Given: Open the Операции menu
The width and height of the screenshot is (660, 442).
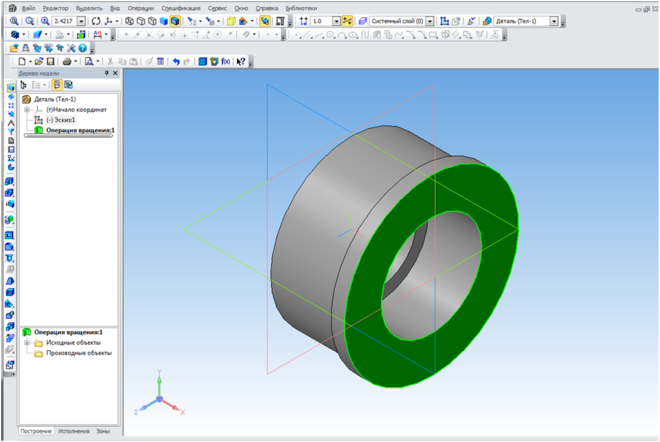Looking at the screenshot, I should [x=141, y=8].
